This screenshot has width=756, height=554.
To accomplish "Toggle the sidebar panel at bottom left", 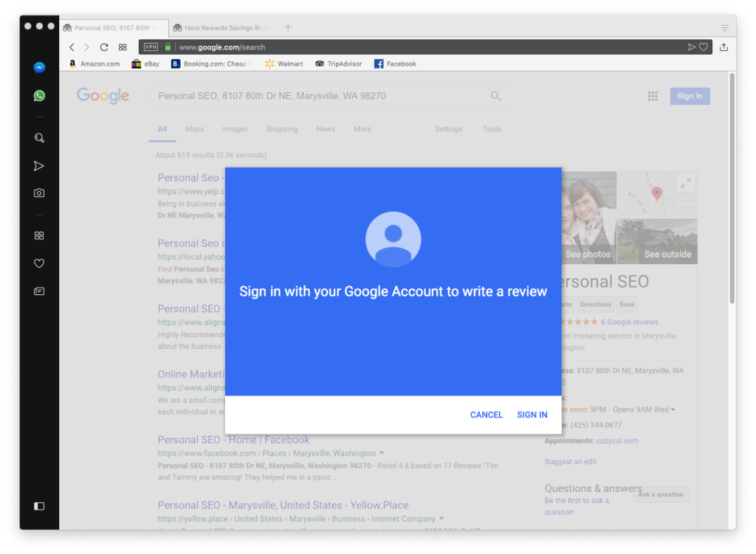I will [x=39, y=506].
